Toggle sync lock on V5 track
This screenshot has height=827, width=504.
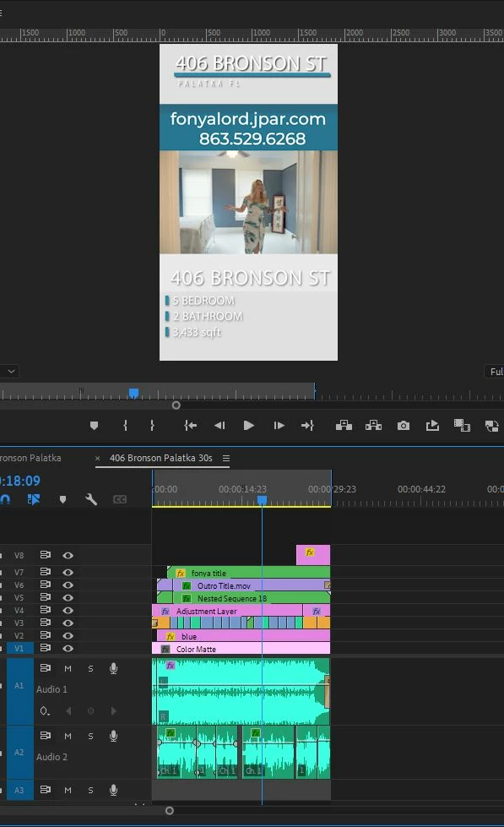(x=46, y=597)
